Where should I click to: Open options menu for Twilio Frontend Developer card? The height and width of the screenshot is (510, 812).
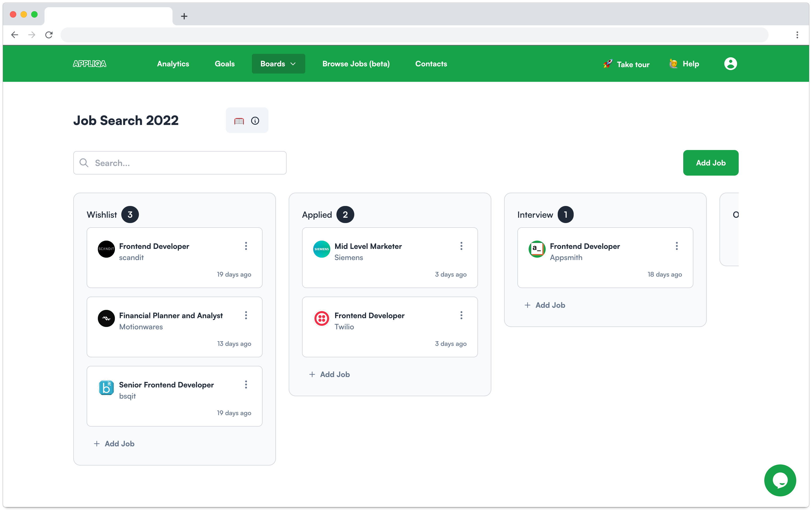click(461, 315)
